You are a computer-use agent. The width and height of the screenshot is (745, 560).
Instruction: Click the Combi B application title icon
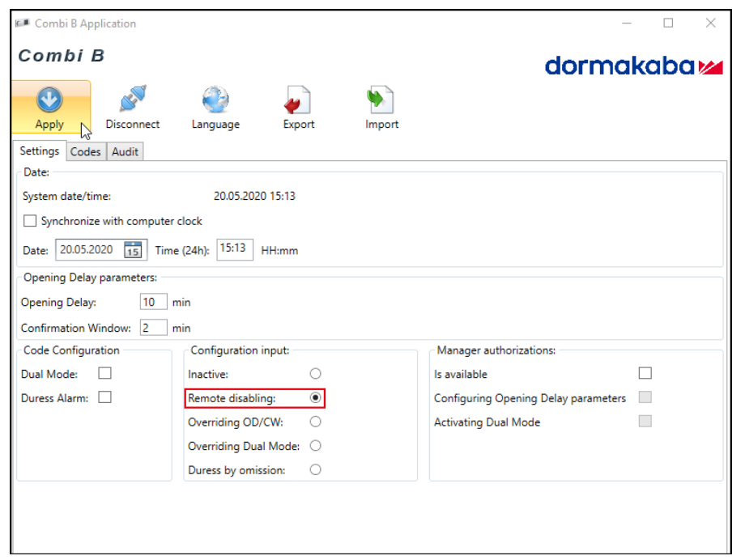[x=23, y=23]
